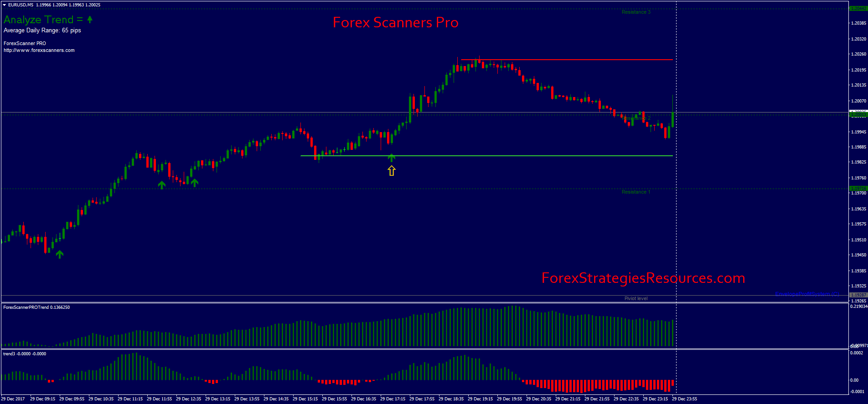Click the 'Analyze Trend =' label

(43, 20)
